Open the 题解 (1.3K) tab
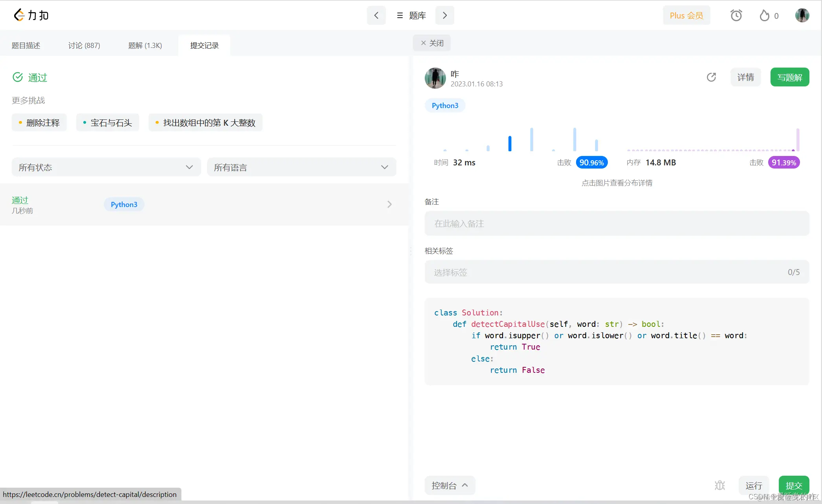The width and height of the screenshot is (822, 504). 145,46
